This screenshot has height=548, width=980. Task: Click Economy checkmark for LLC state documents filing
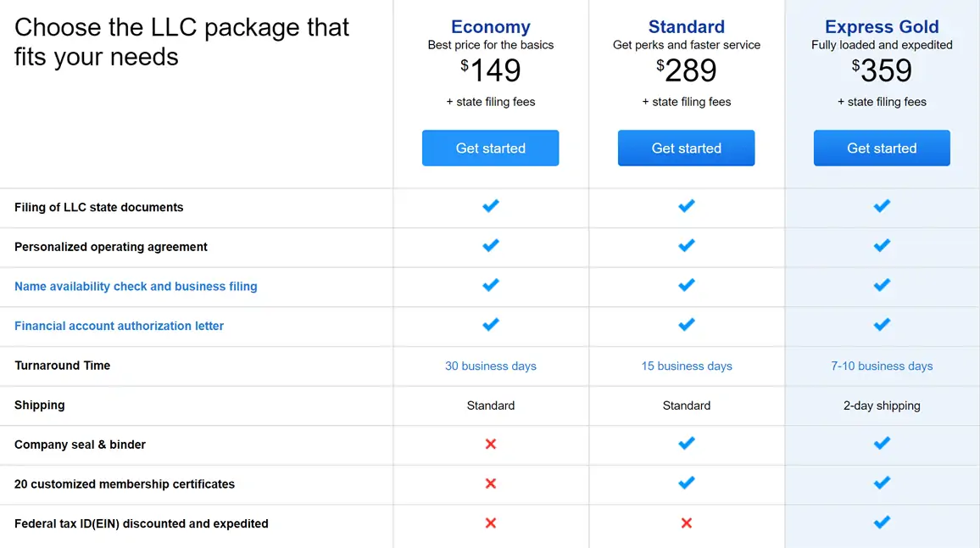click(491, 206)
